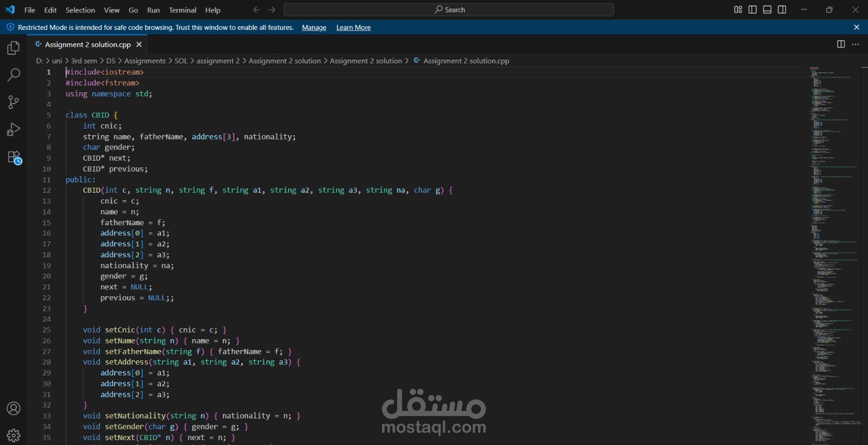Click 'using namespace std;' line
Image resolution: width=868 pixels, height=445 pixels.
[x=109, y=94]
